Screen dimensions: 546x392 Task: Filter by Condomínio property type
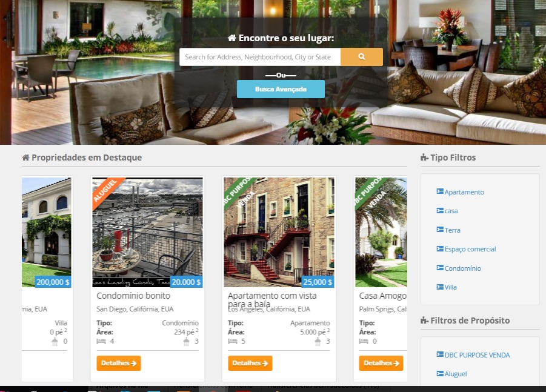coord(463,268)
